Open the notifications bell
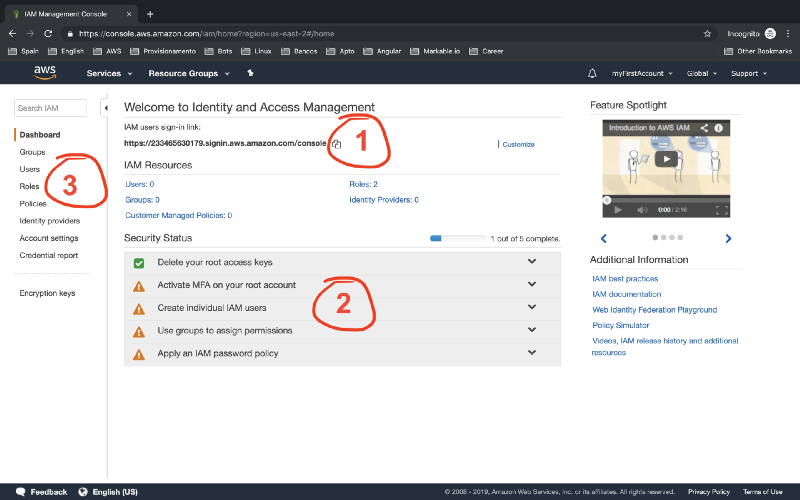 coord(592,73)
